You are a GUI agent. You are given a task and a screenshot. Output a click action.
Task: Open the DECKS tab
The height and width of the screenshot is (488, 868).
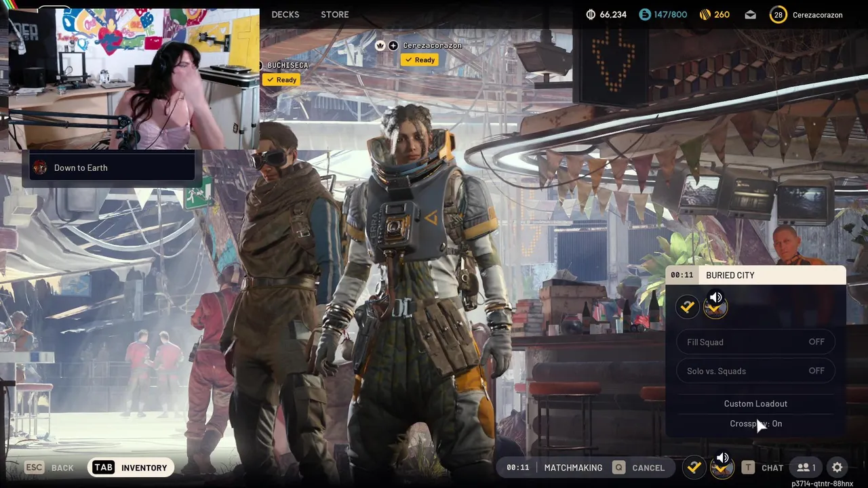click(285, 14)
